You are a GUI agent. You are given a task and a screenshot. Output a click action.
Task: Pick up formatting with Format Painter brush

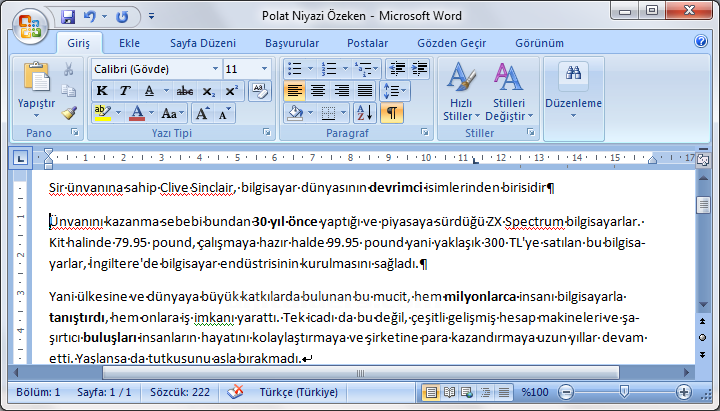pyautogui.click(x=69, y=113)
